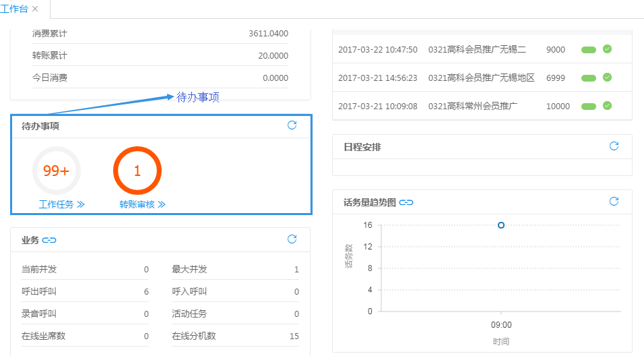The image size is (644, 356).
Task: Refresh the 业务 panel
Action: [x=292, y=239]
